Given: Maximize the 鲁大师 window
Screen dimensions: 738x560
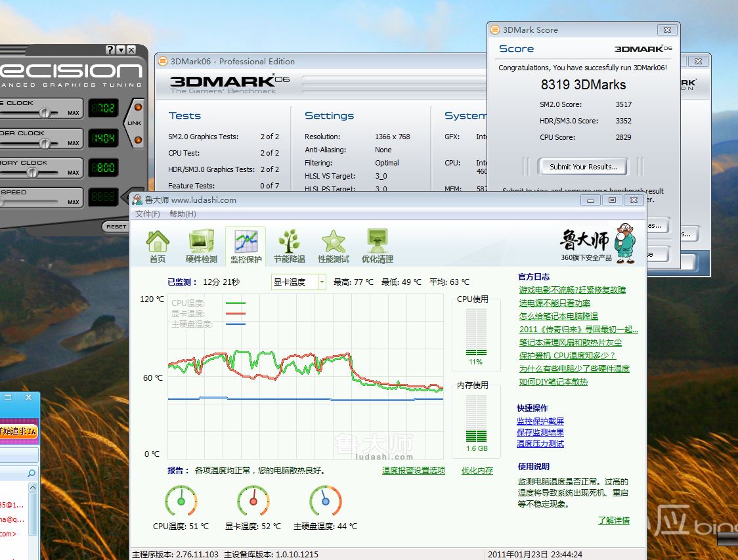Looking at the screenshot, I should point(612,200).
